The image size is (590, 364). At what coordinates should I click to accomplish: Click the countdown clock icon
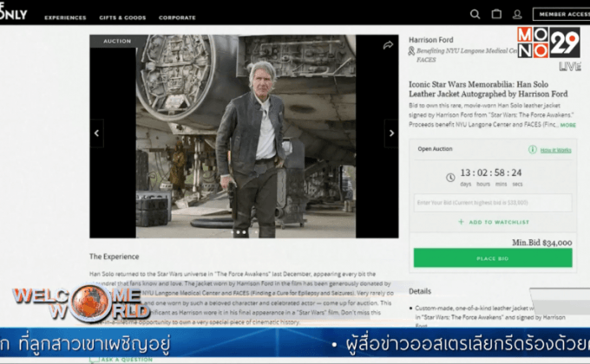point(449,177)
